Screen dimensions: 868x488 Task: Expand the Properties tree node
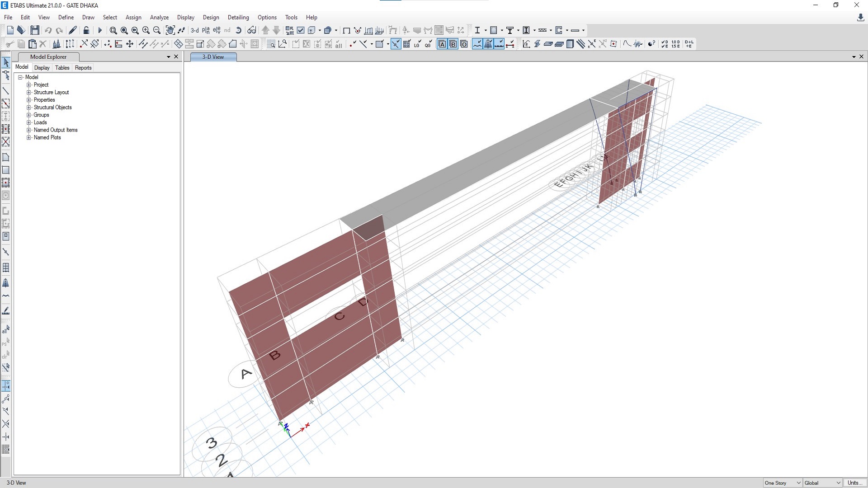(x=29, y=100)
